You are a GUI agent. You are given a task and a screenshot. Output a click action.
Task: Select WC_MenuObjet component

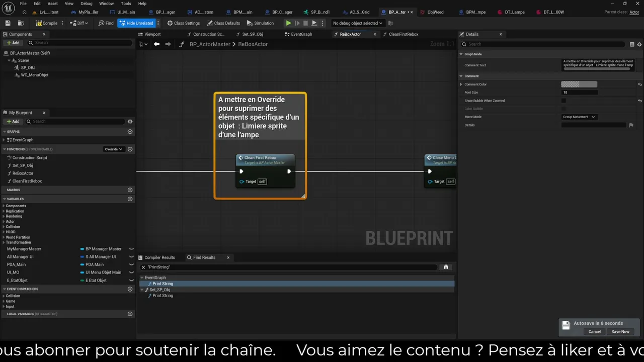pyautogui.click(x=35, y=75)
